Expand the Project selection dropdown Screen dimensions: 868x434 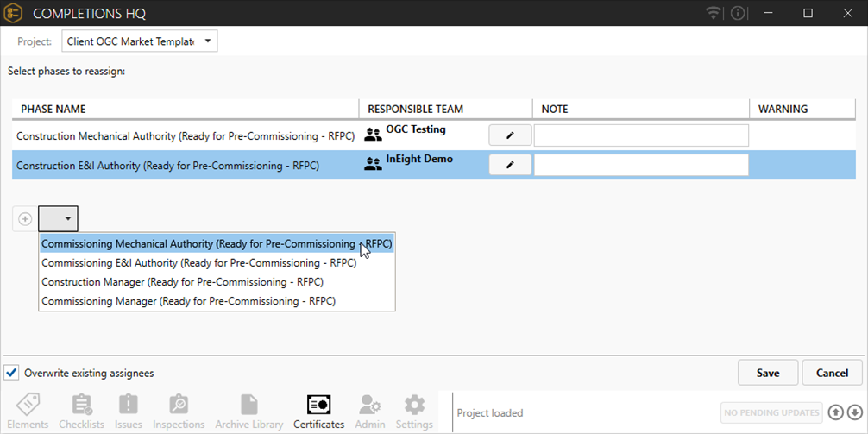[x=139, y=41]
